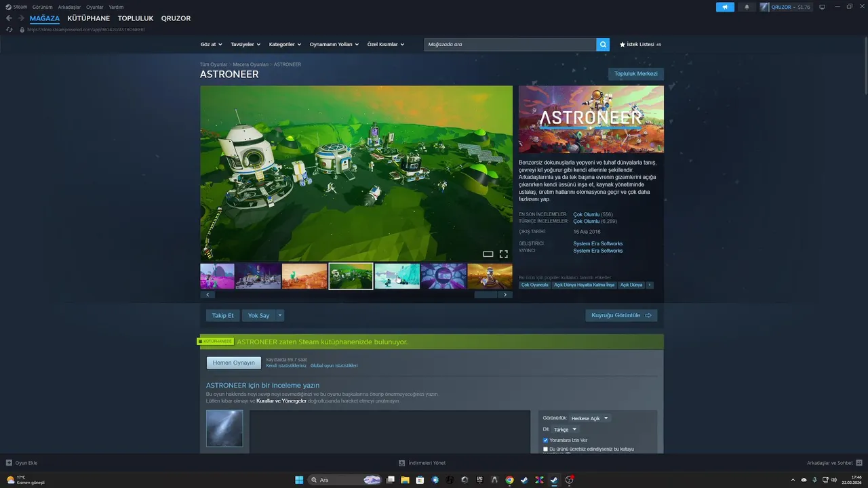This screenshot has height=488, width=868.
Task: Open the QRUZOR profile tab
Action: coord(176,18)
